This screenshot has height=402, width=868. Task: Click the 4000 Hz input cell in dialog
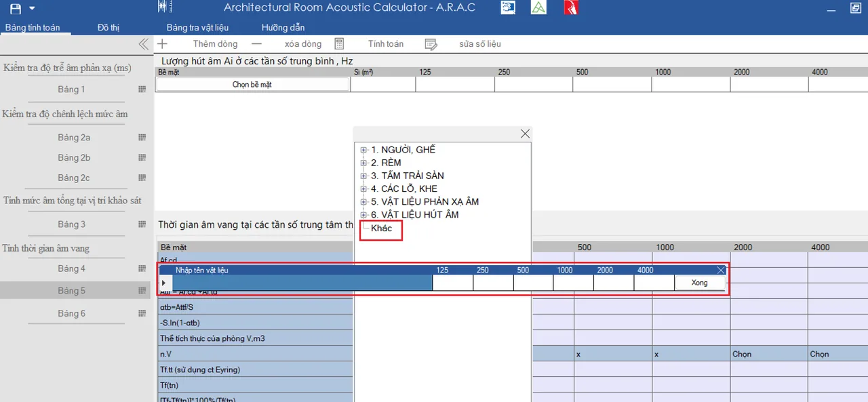point(654,283)
